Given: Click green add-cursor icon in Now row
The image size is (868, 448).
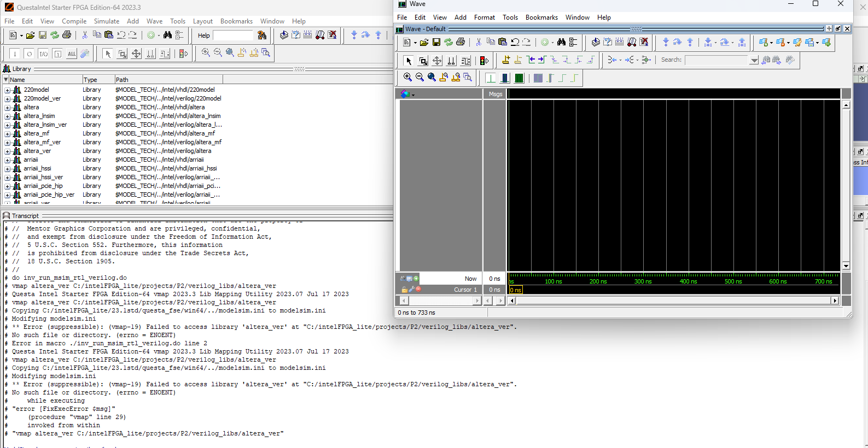Looking at the screenshot, I should 416,279.
